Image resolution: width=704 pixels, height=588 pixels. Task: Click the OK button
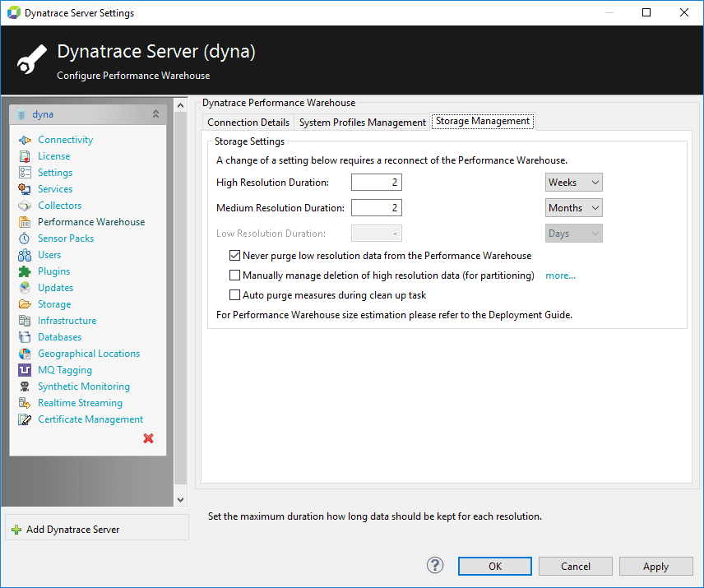(495, 567)
